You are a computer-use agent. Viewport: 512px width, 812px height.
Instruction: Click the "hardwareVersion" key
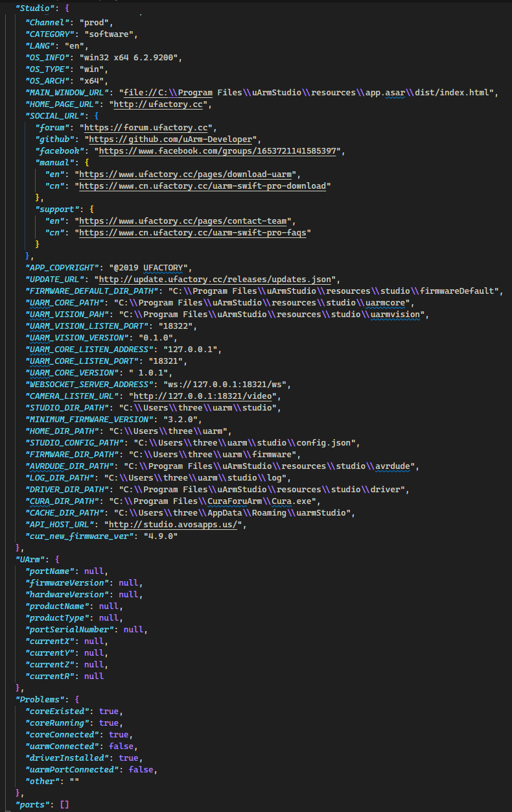coord(66,594)
